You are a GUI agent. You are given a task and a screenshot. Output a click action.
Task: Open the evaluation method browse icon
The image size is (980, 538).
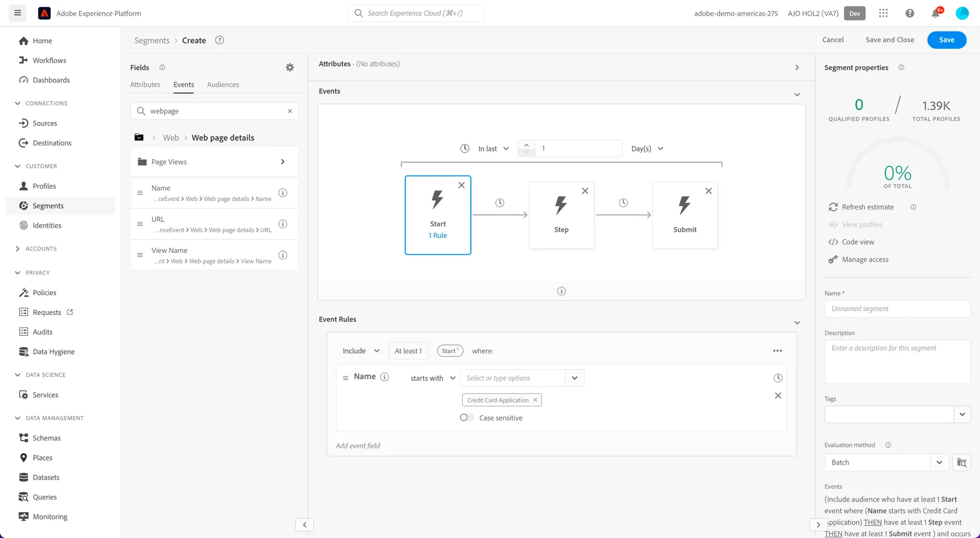pos(961,463)
